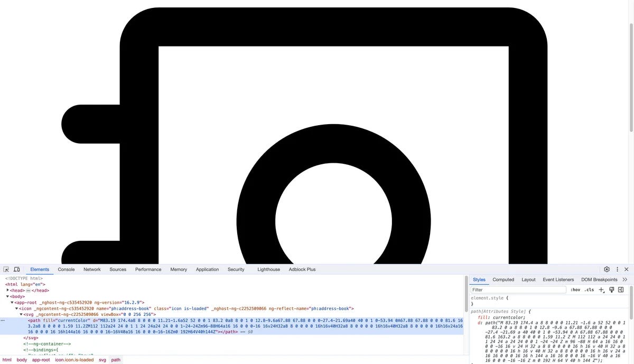Click the path breadcrumb
Viewport: 634px width, 364px height.
click(116, 360)
